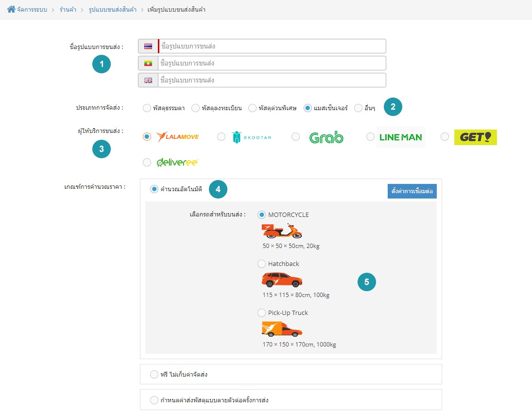Select คำนวณอัตโนมัติ pricing option

click(x=154, y=189)
